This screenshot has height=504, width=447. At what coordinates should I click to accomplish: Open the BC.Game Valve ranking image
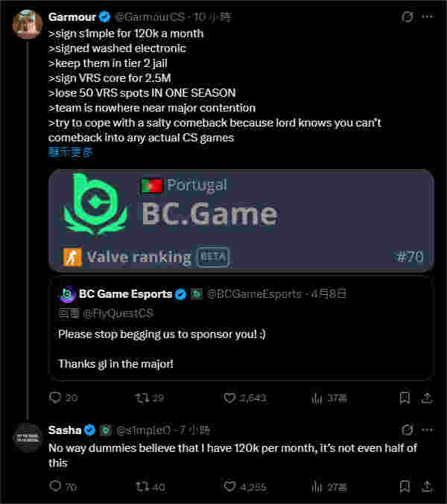tap(241, 220)
